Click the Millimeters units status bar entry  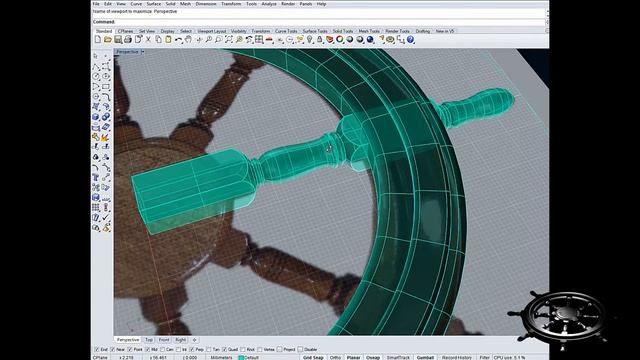click(x=221, y=358)
